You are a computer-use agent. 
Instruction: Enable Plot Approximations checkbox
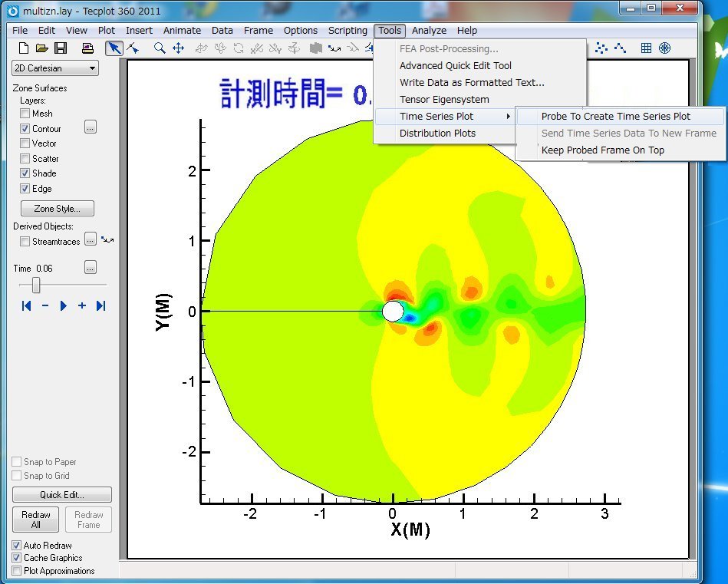(x=17, y=570)
